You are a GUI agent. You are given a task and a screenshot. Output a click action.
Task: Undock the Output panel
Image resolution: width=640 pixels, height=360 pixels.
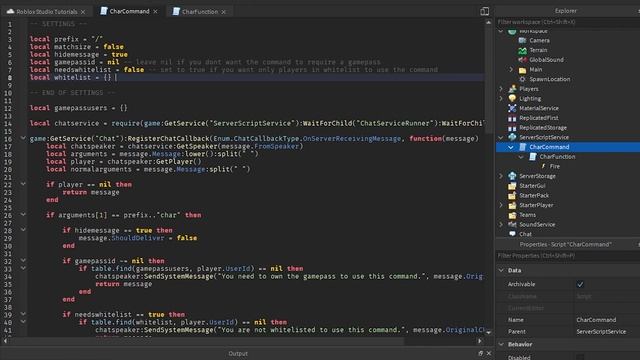coord(480,353)
